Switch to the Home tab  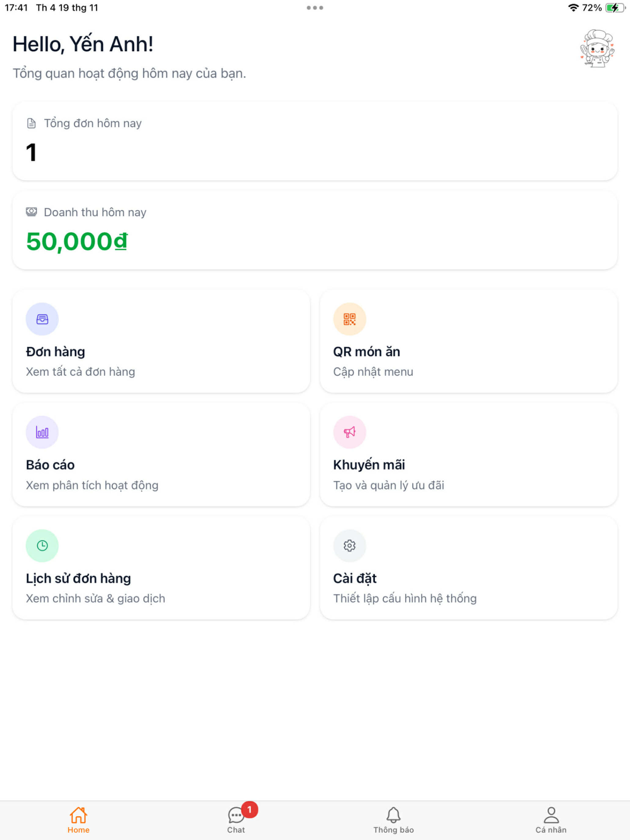pos(79,820)
